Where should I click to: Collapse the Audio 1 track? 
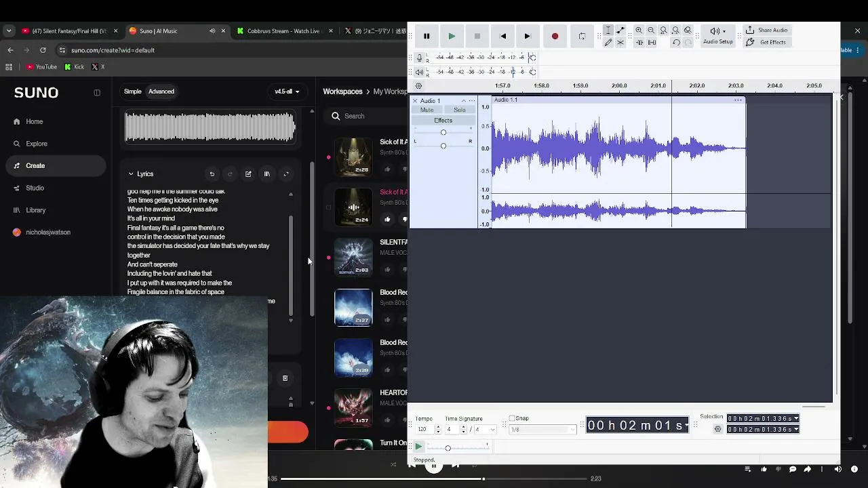(x=464, y=101)
